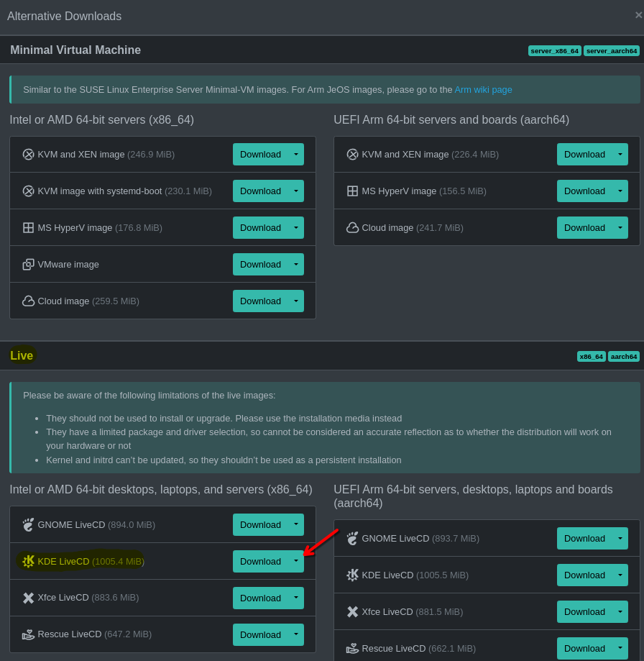Click the KDE gear icon for x86_64 LiveCD
The image size is (644, 661).
coord(28,561)
